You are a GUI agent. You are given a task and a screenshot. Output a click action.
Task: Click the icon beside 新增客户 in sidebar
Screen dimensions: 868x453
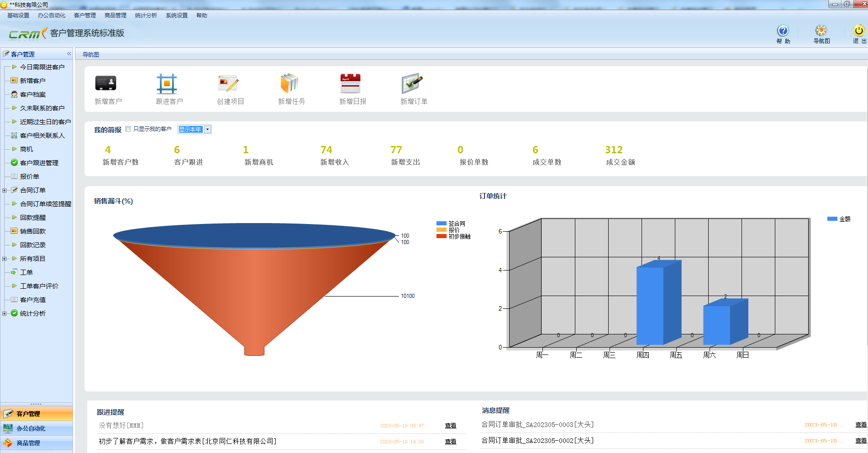click(14, 80)
